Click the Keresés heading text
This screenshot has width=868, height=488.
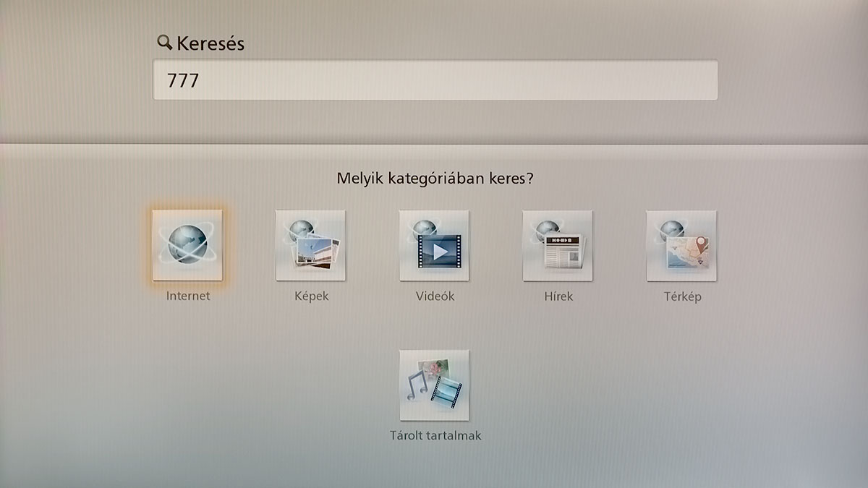210,43
